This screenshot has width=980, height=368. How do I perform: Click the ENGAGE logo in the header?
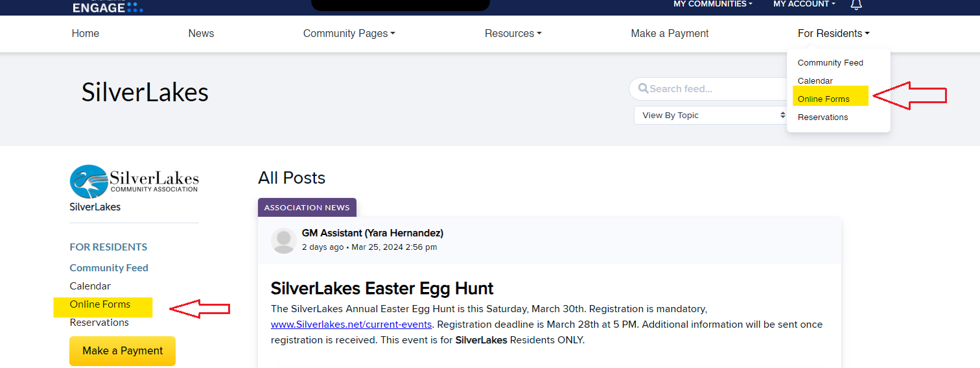(x=108, y=6)
